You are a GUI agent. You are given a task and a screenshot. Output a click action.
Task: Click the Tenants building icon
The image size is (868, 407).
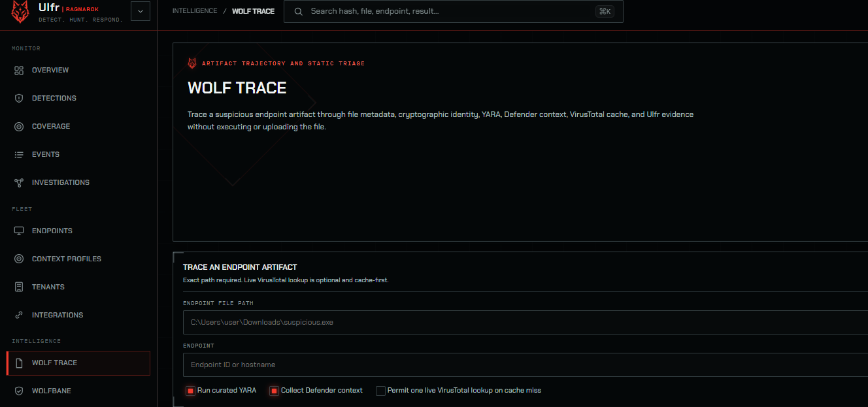click(x=19, y=287)
